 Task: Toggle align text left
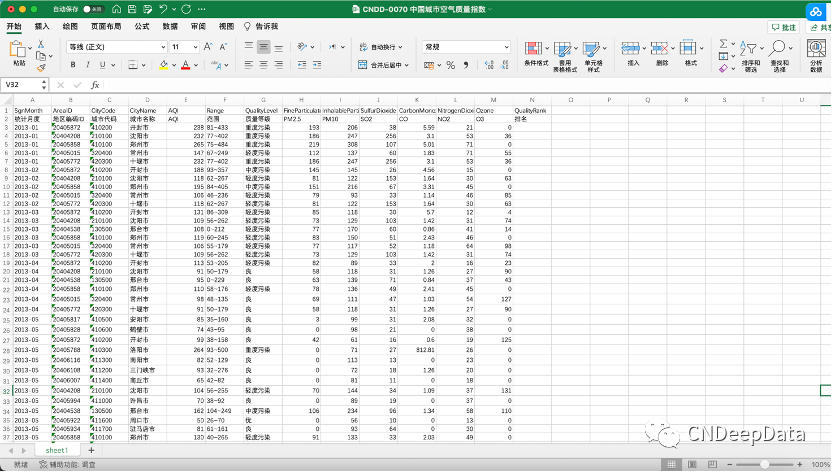[x=249, y=65]
